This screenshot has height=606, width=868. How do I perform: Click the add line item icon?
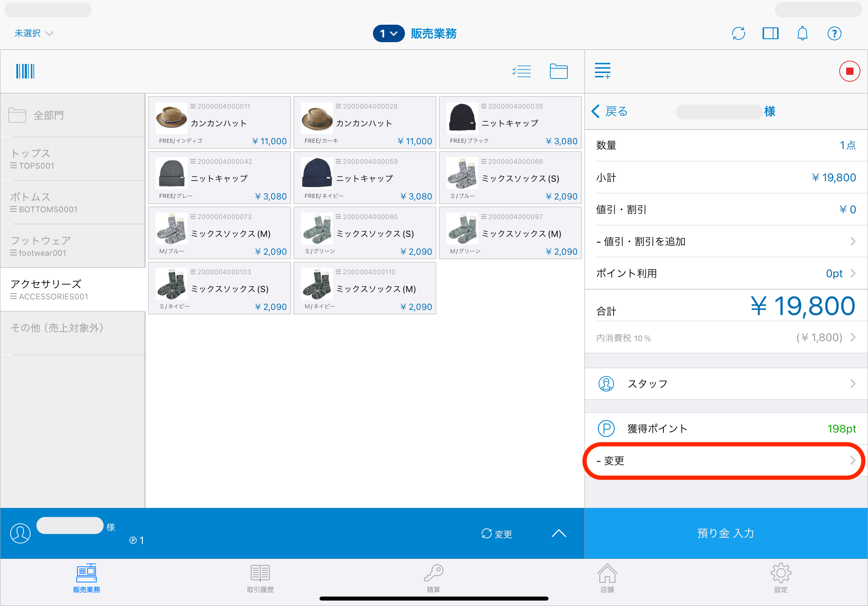602,71
